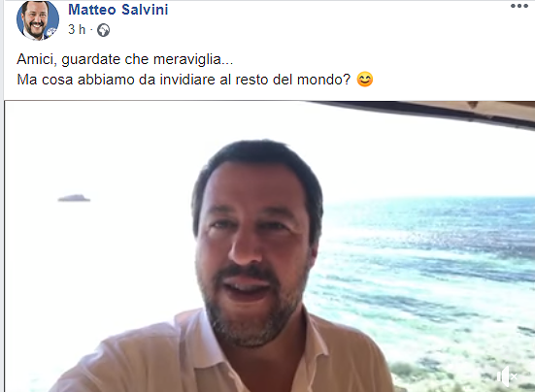Open the three-dots post options menu
Viewport: 535px width, 392px height.
519,6
